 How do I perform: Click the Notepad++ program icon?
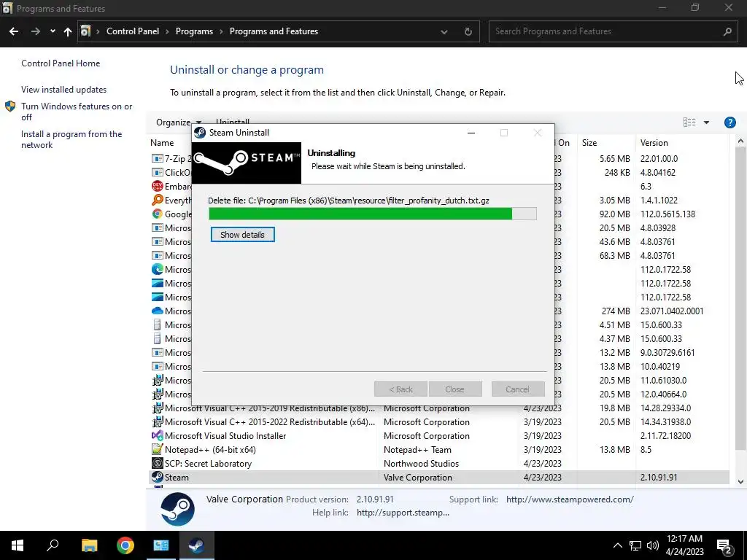(x=157, y=449)
